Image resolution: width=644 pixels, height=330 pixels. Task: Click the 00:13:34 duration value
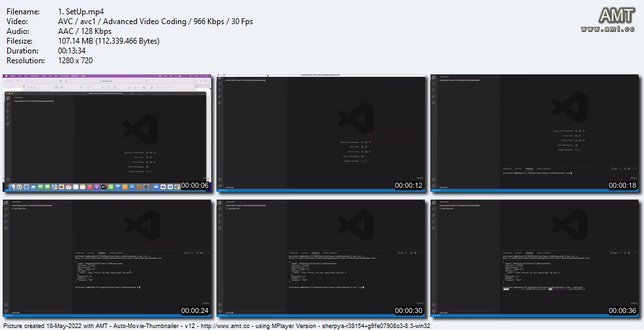[72, 51]
